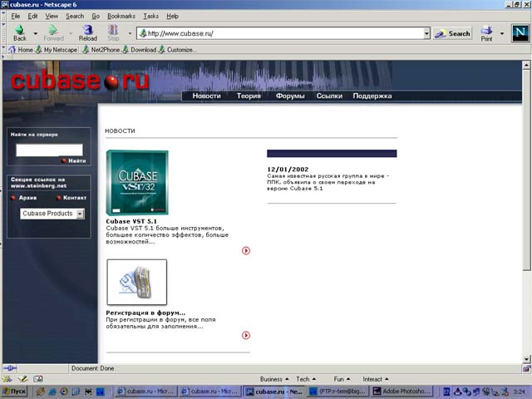Click the Back navigation button

pyautogui.click(x=19, y=32)
